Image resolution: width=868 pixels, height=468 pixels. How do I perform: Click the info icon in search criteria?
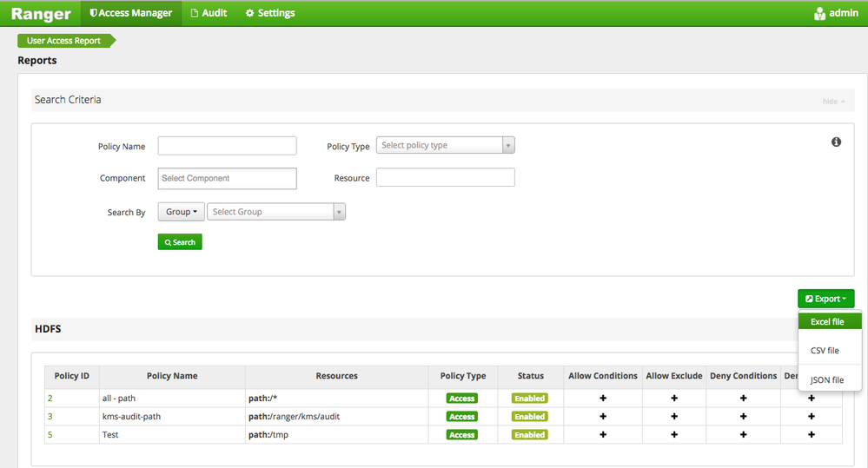[836, 142]
